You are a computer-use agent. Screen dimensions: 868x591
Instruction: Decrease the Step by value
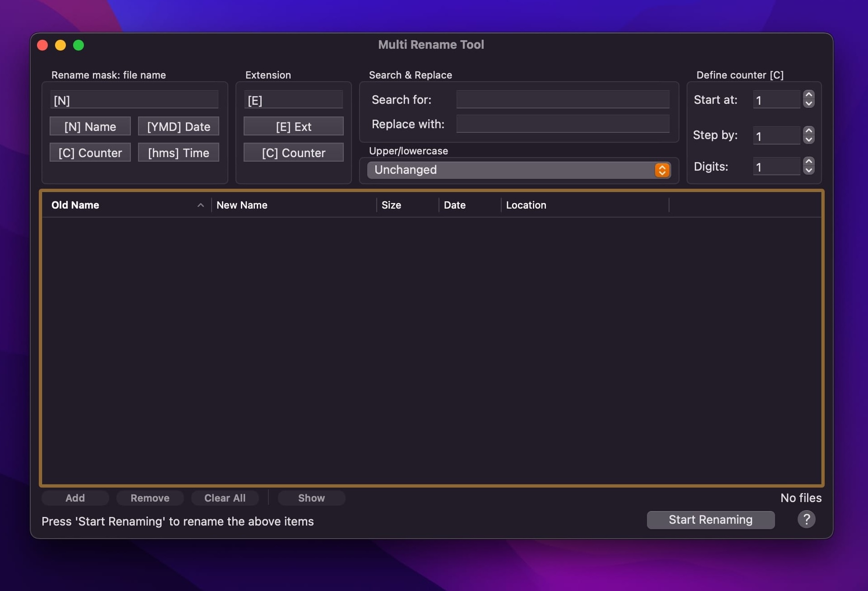809,139
